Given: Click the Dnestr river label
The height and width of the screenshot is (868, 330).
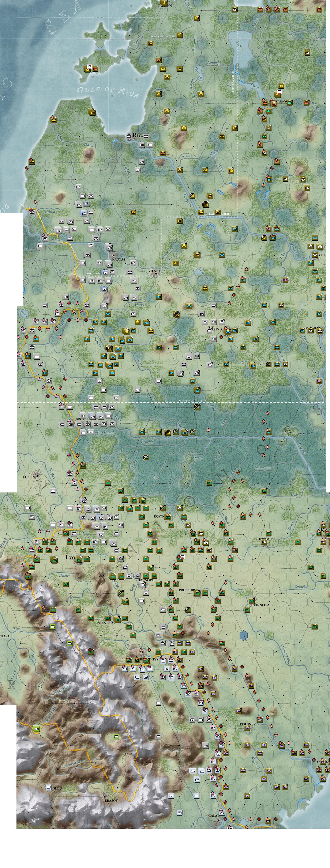Looking at the screenshot, I should pos(64,576).
